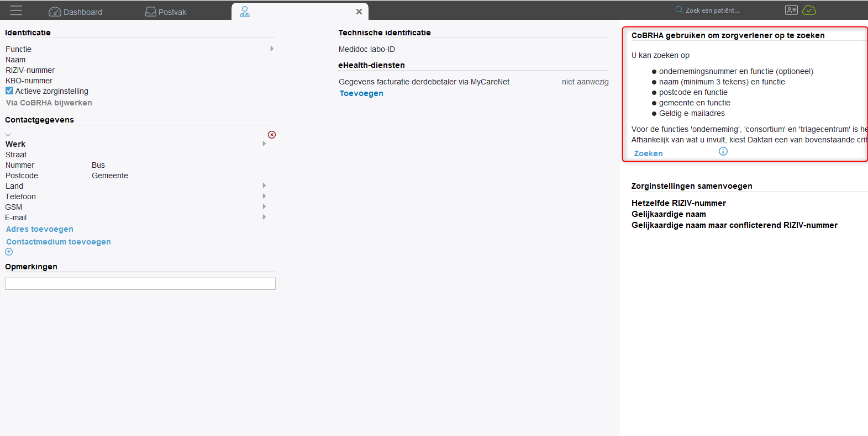The height and width of the screenshot is (436, 868).
Task: Click the Opmerkingen text input field
Action: point(140,284)
